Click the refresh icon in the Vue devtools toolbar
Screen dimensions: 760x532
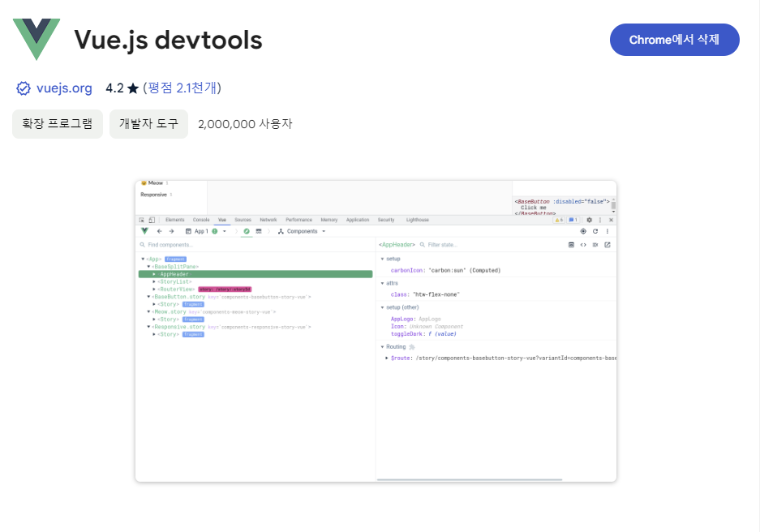[x=595, y=230]
